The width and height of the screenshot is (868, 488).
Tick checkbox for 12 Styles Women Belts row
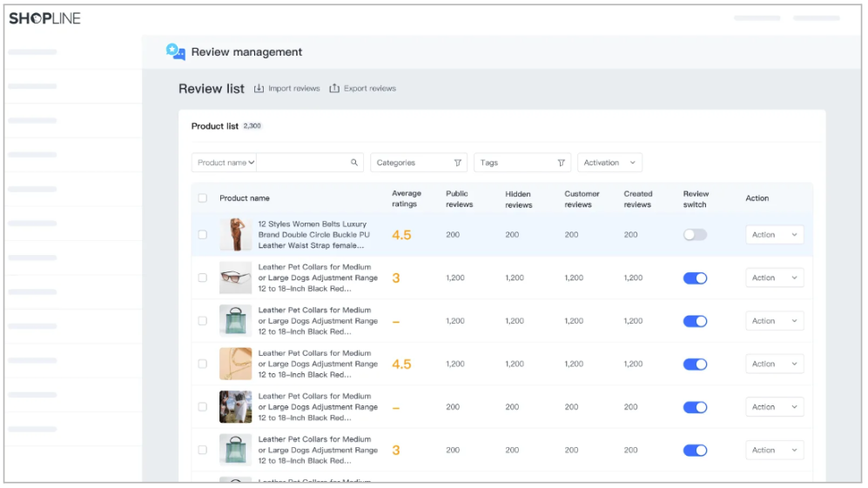click(x=203, y=235)
